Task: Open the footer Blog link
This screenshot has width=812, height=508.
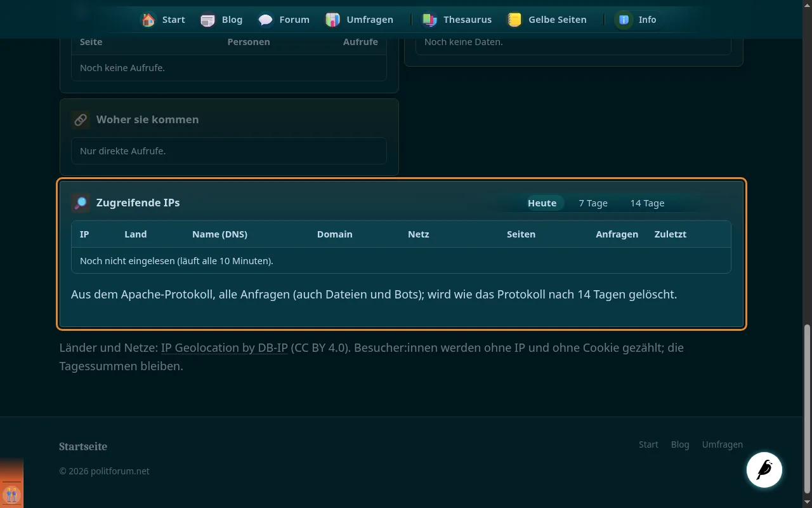Action: pyautogui.click(x=680, y=444)
